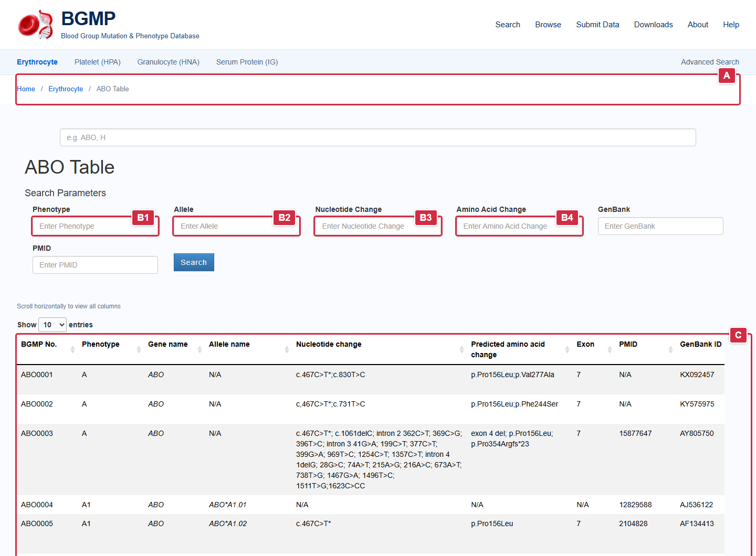Go to Submit Data page

(597, 25)
